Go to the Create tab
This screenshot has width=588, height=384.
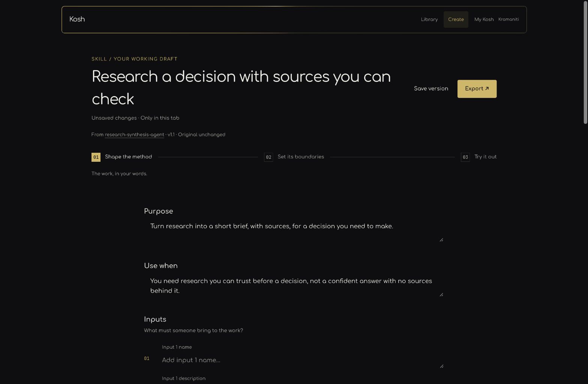[x=456, y=20]
